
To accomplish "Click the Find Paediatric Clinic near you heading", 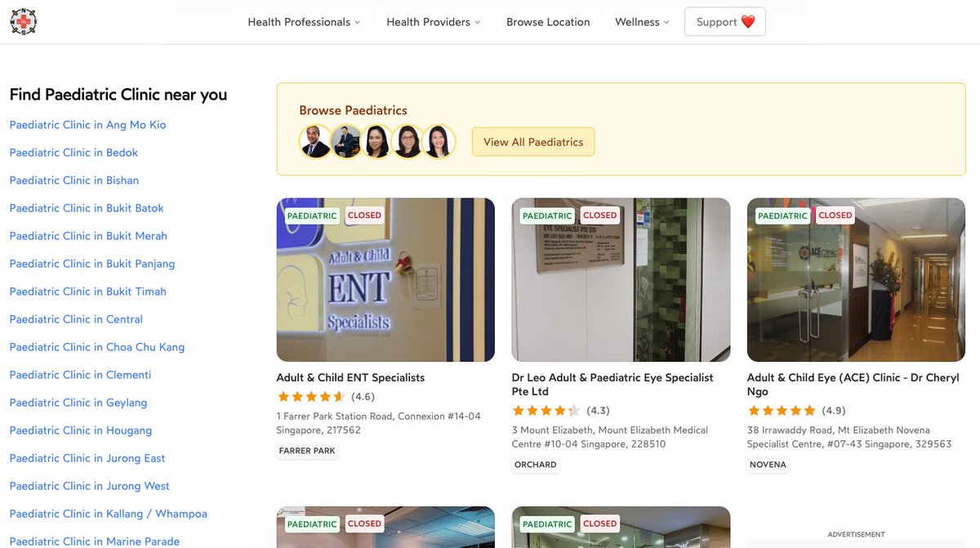I will [118, 95].
